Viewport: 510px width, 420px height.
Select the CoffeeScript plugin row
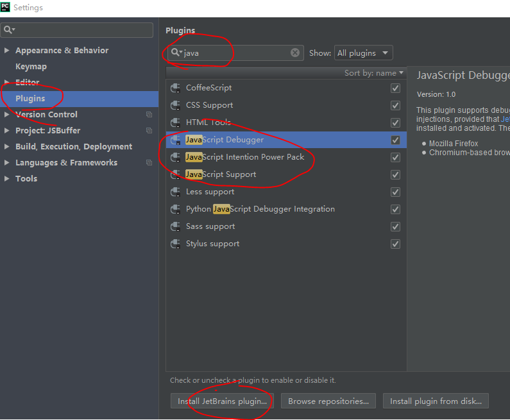pyautogui.click(x=286, y=88)
